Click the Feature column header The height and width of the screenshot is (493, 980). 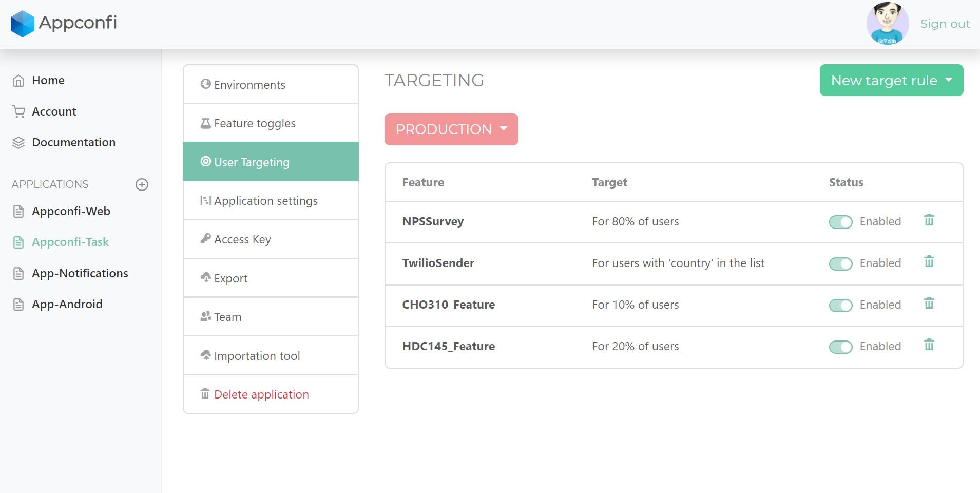coord(423,182)
